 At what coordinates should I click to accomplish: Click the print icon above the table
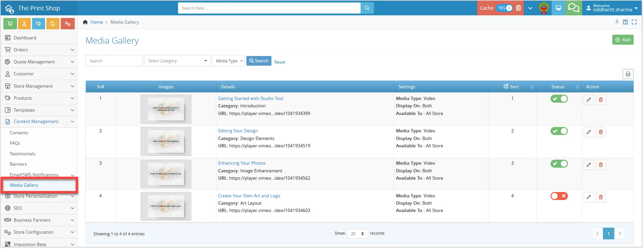click(628, 74)
